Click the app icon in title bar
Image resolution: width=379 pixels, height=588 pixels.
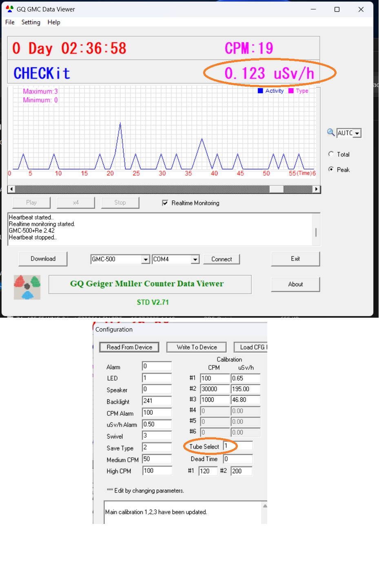coord(9,9)
